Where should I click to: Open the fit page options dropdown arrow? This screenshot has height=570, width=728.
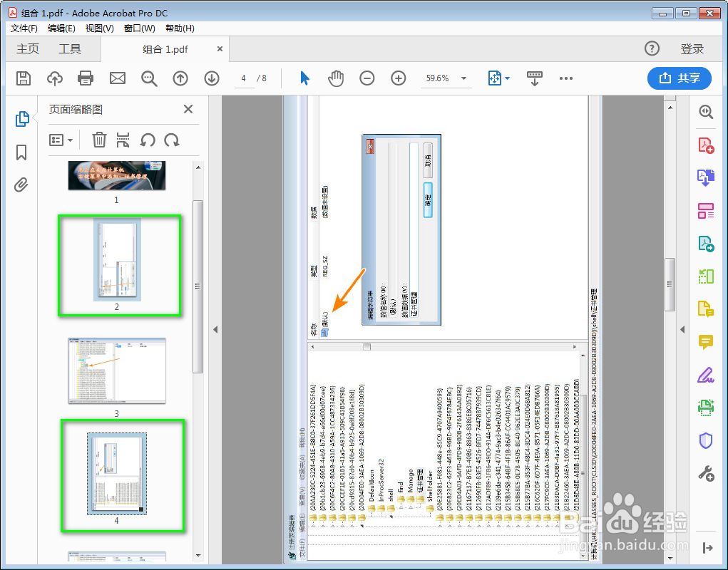[508, 78]
